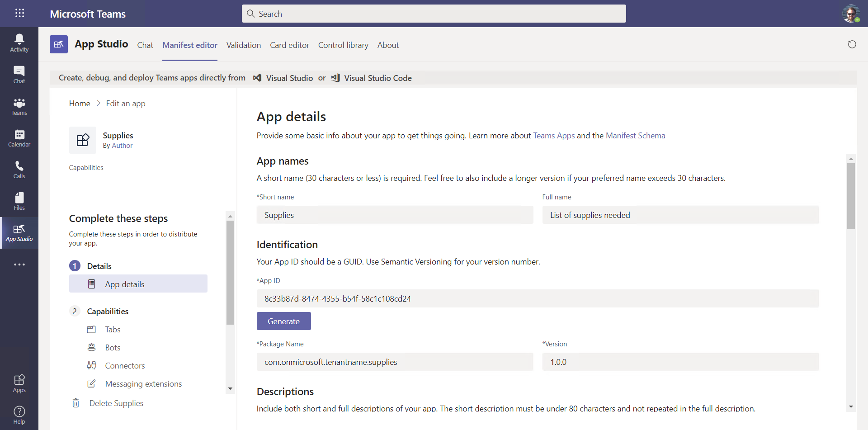
Task: Open the Activity bell icon
Action: click(19, 43)
